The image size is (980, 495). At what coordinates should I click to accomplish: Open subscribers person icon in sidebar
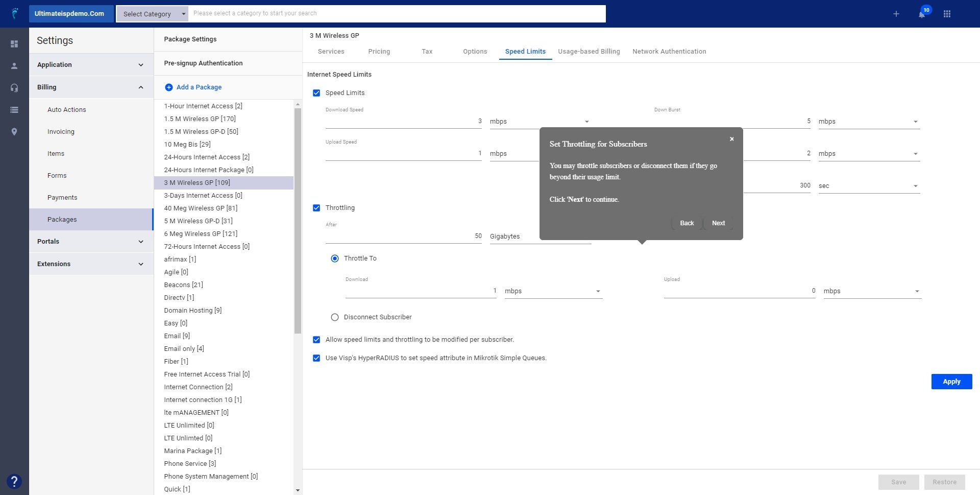click(14, 66)
